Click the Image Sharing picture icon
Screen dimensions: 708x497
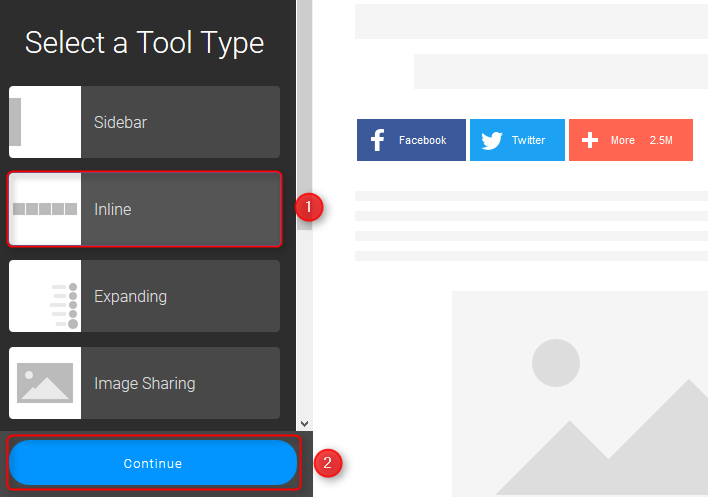pos(45,383)
